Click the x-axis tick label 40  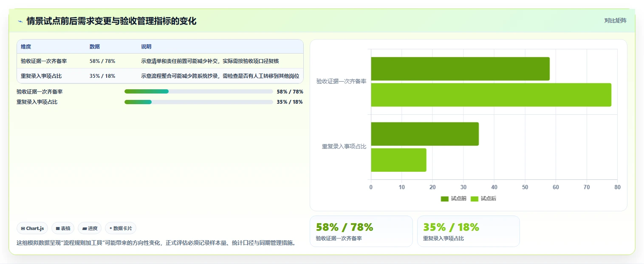(x=494, y=187)
